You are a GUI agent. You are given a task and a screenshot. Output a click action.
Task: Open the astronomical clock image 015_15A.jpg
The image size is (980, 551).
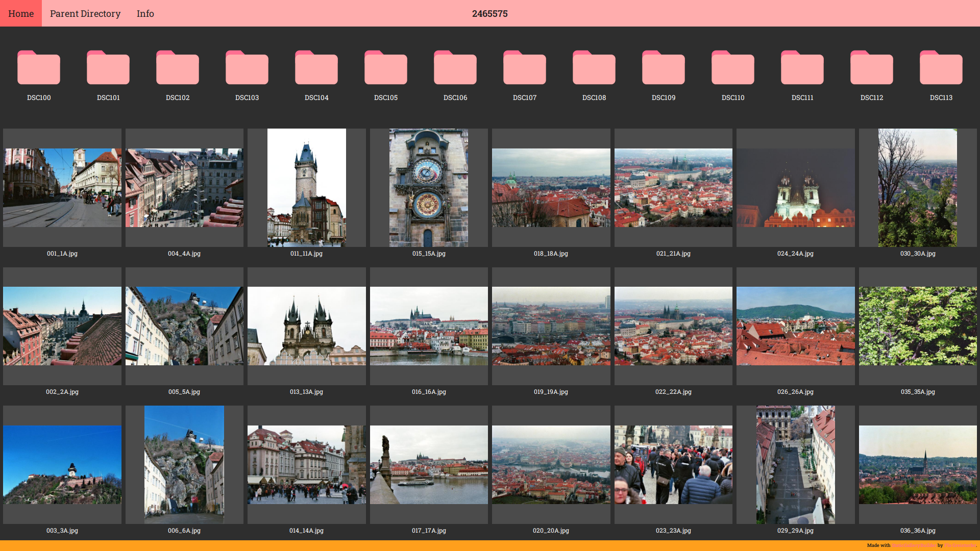point(428,187)
